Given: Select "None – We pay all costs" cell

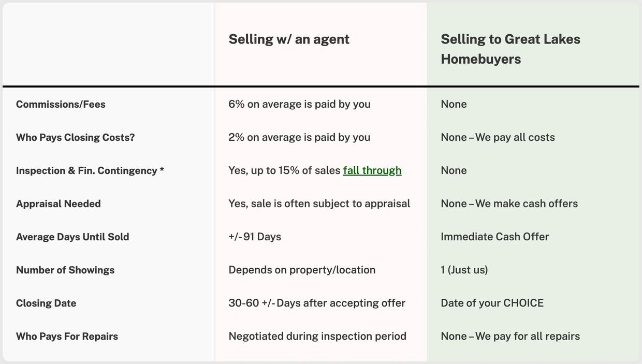Looking at the screenshot, I should click(x=498, y=137).
